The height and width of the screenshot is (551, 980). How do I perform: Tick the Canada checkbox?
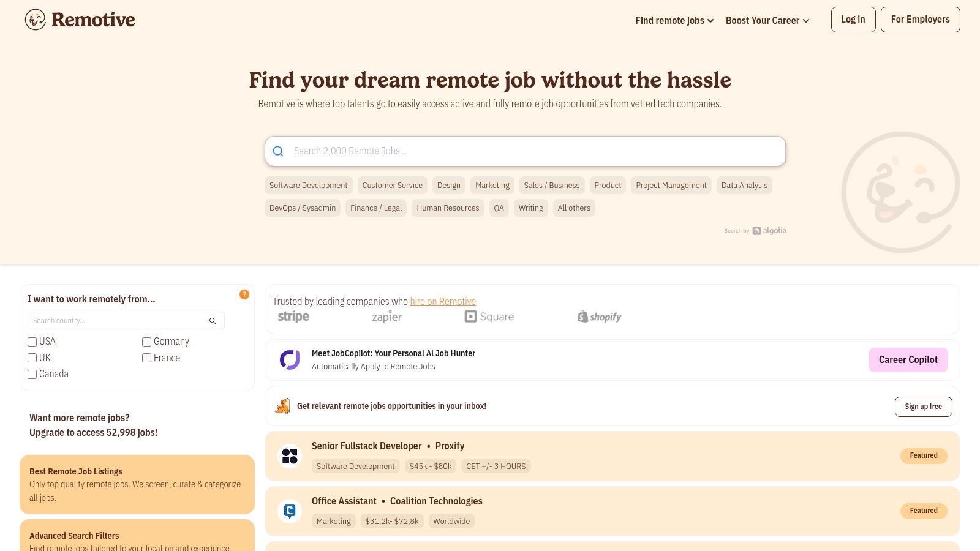32,374
